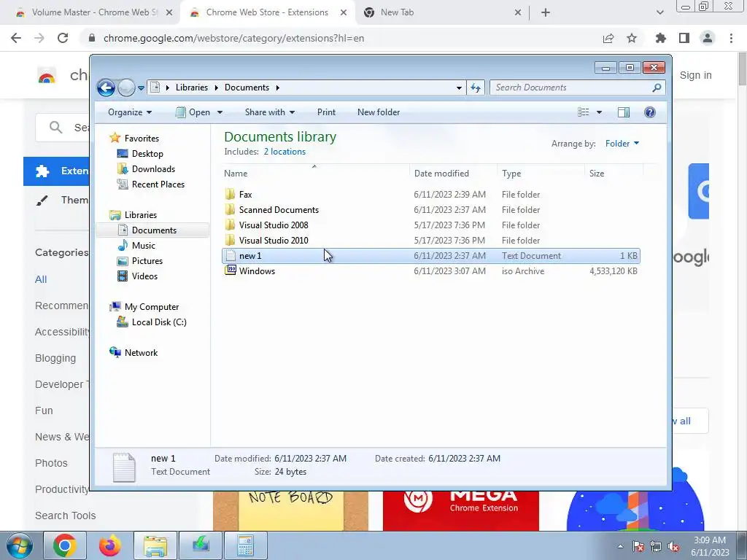Toggle Chrome side panel icon

coord(684,38)
